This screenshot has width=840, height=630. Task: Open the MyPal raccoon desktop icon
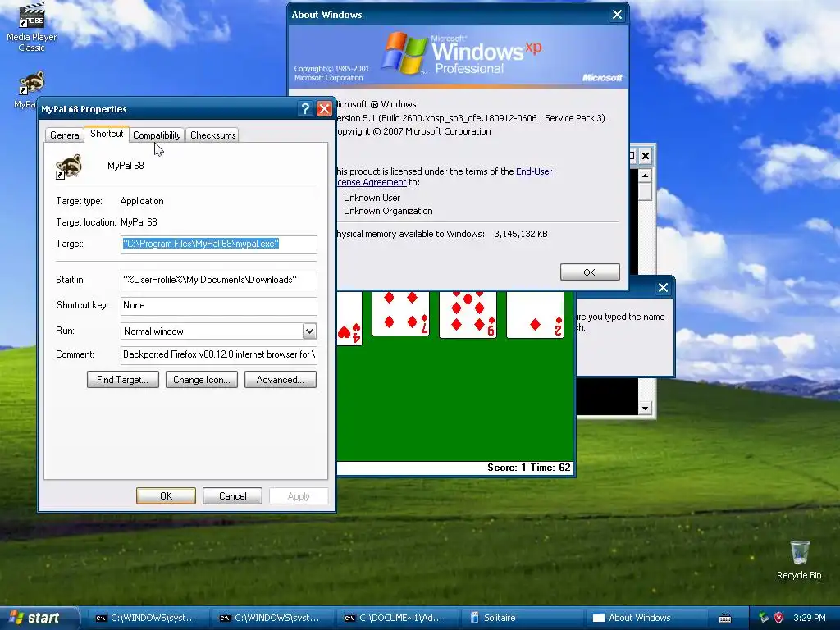coord(30,84)
